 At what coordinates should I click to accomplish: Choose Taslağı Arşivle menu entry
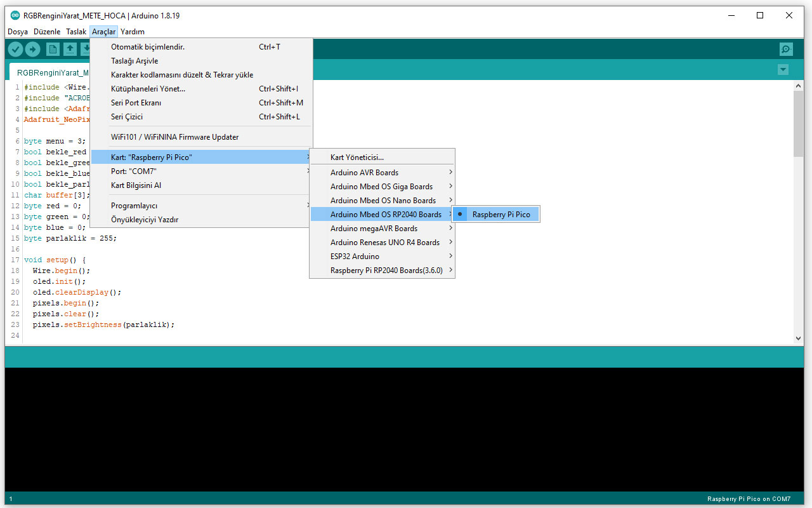[201, 61]
